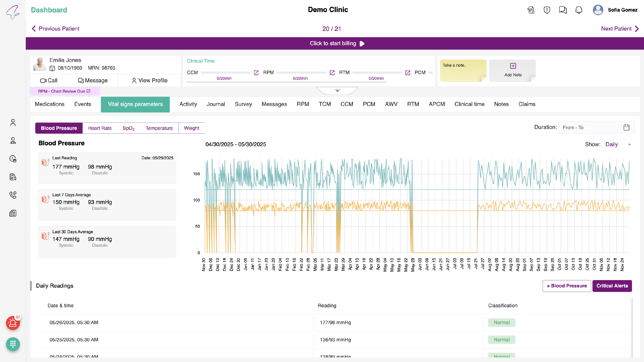Open the Claims tab
Screen dimensions: 644x362
(x=527, y=104)
